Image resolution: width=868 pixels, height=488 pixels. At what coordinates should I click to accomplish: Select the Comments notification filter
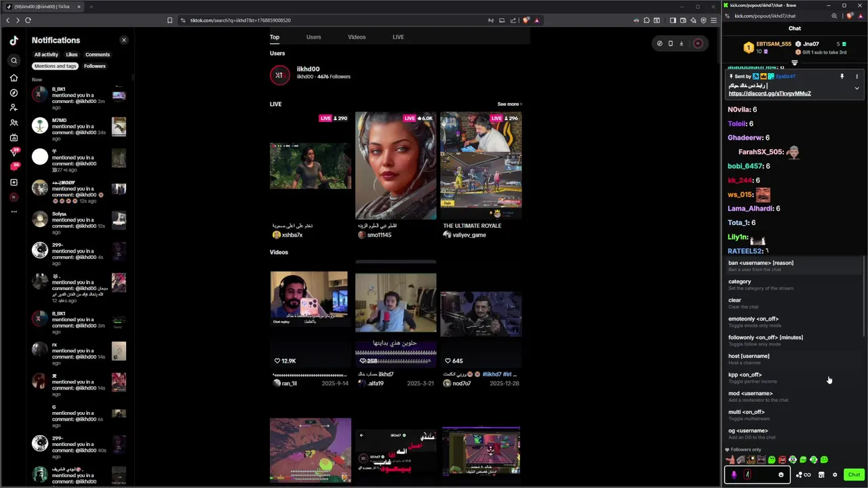98,54
